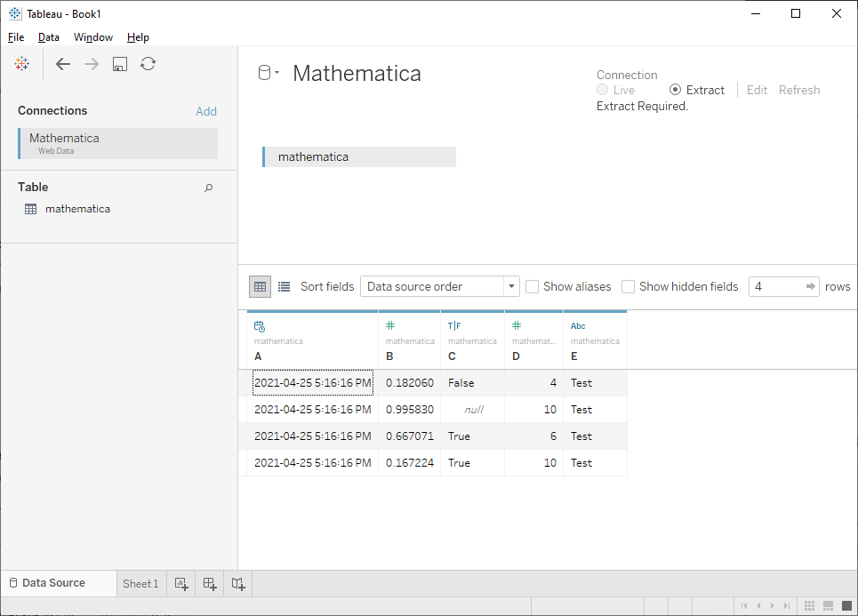
Task: Click cell with value 4 in column D
Action: (x=534, y=383)
